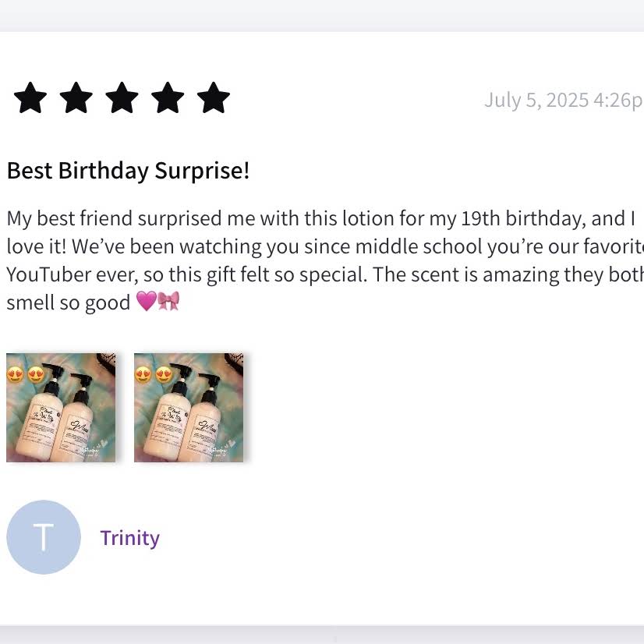Click the heart-eyes emojis on the first photo
The width and height of the screenshot is (644, 644).
point(26,374)
